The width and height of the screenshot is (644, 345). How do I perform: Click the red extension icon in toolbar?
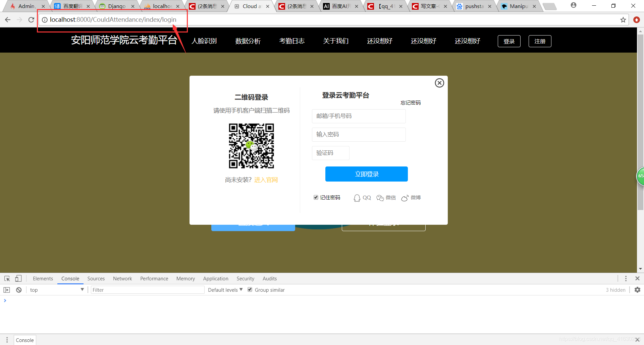[636, 20]
